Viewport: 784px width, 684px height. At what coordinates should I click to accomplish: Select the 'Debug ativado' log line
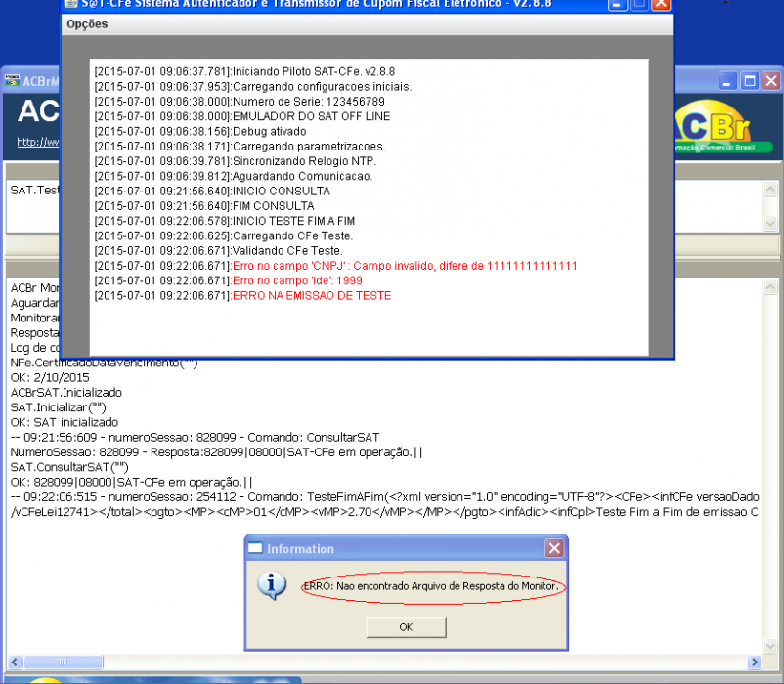[x=200, y=131]
